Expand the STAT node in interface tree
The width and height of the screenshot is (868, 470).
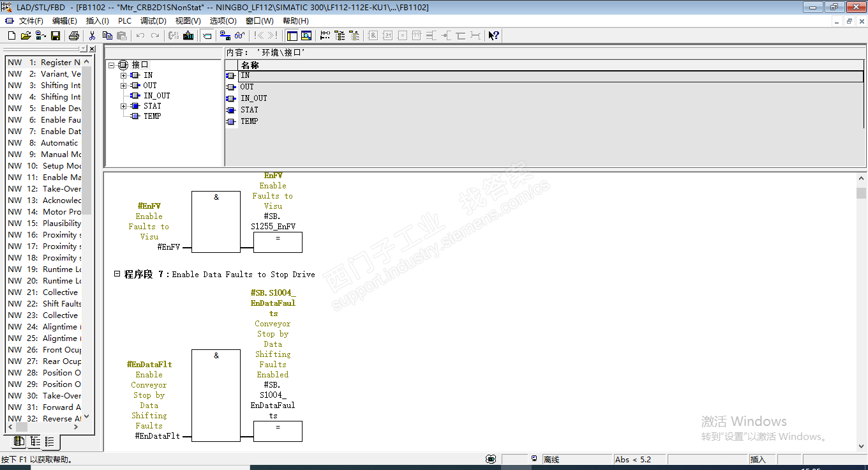[x=123, y=106]
